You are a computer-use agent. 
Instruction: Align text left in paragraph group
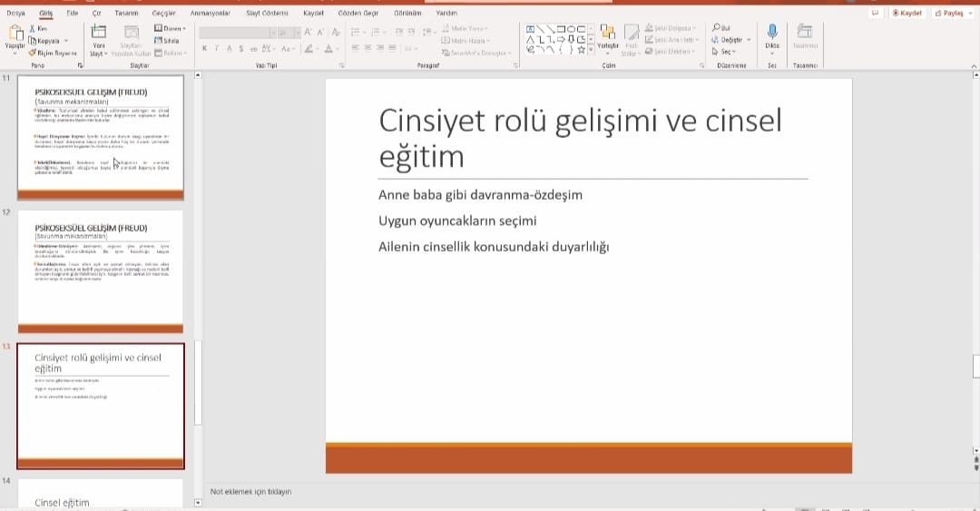[x=355, y=47]
